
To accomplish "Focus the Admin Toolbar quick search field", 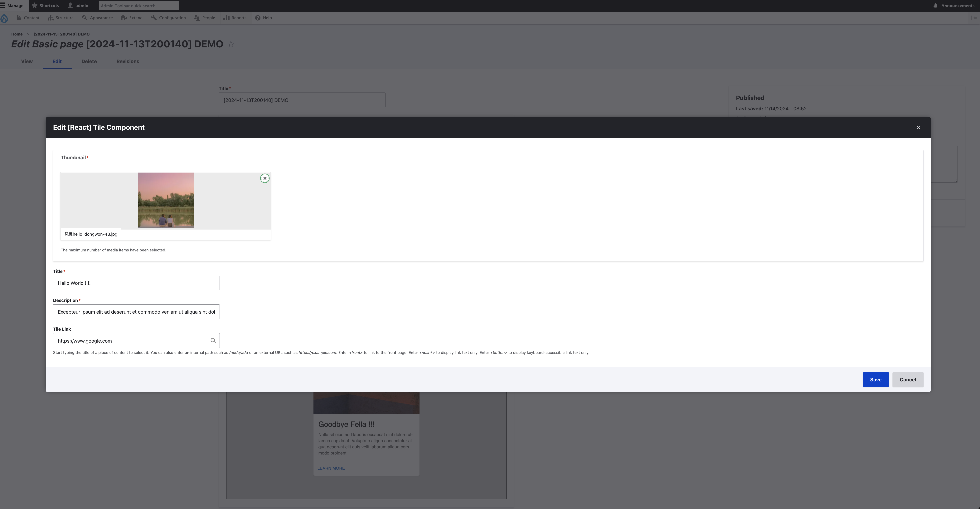I will click(x=139, y=6).
